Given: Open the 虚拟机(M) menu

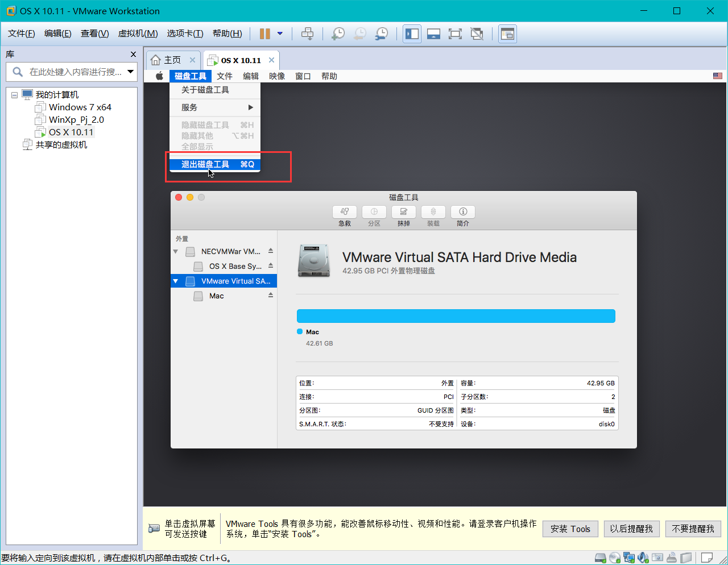Looking at the screenshot, I should point(138,34).
